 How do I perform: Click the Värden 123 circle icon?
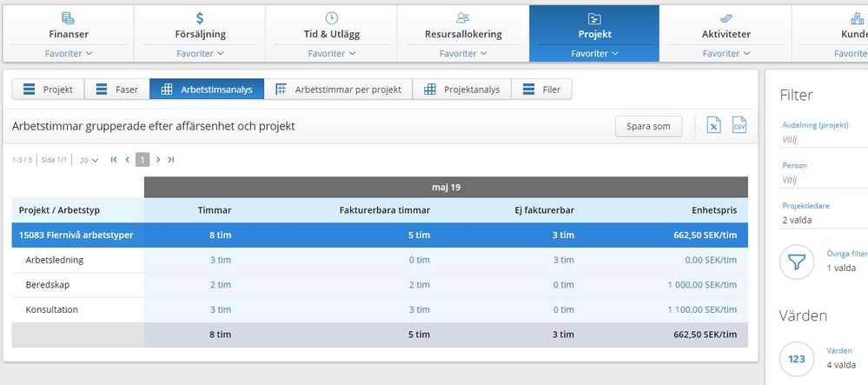tap(797, 358)
